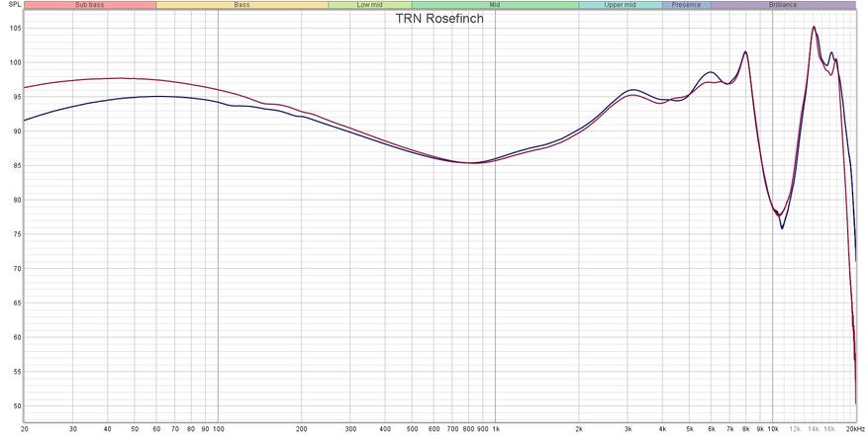Click the 50 dB SPL axis value

17,405
